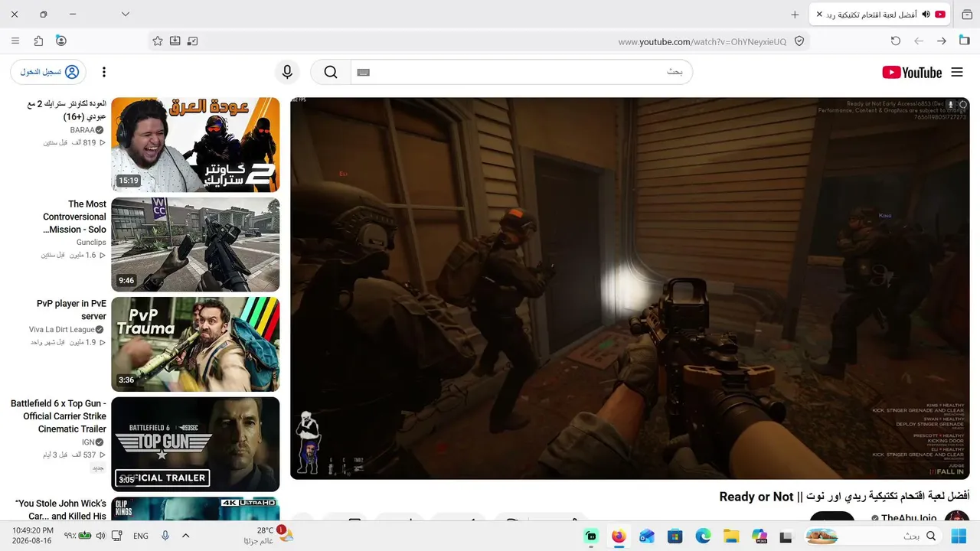The width and height of the screenshot is (980, 551).
Task: Open the IGN channel name
Action: pos(88,442)
